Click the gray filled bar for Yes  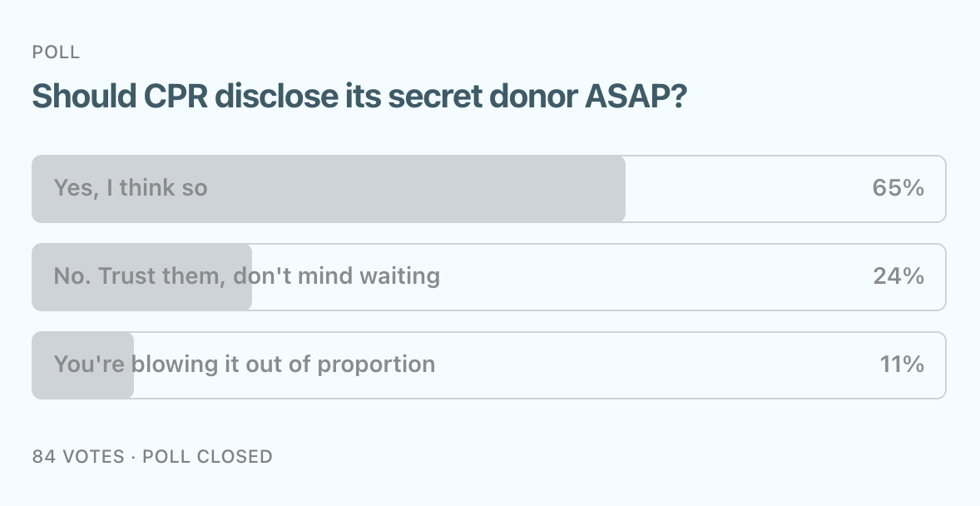[x=329, y=189]
